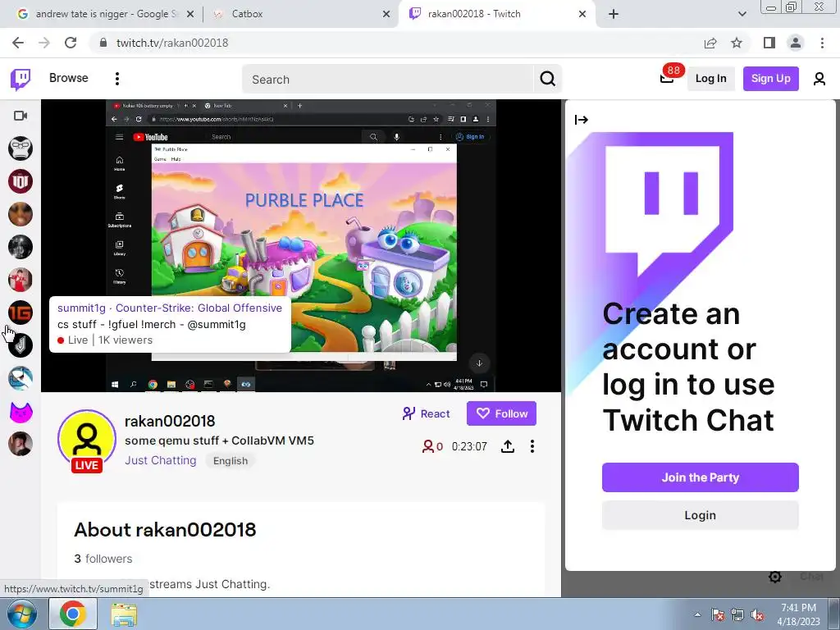Click the twitch.tv/rakan002018 address bar
The height and width of the screenshot is (630, 840).
tap(172, 43)
